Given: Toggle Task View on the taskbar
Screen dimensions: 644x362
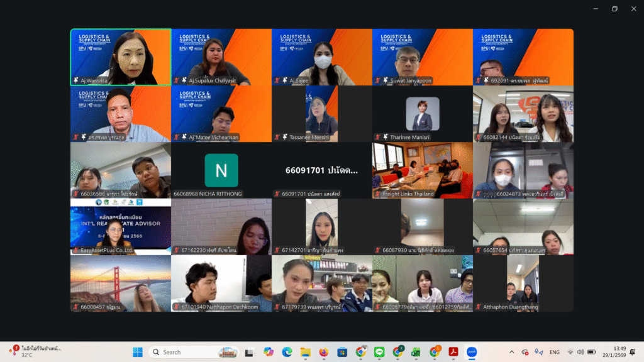Looking at the screenshot, I should [250, 352].
